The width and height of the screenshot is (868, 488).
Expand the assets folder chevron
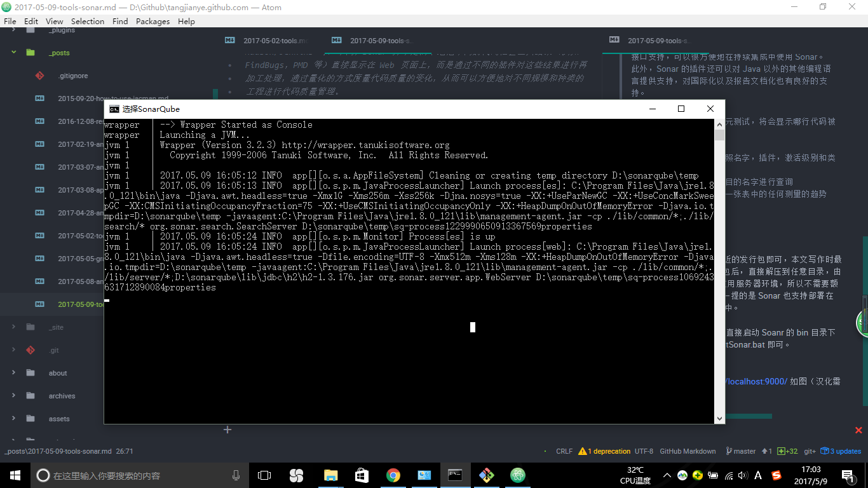(x=14, y=419)
